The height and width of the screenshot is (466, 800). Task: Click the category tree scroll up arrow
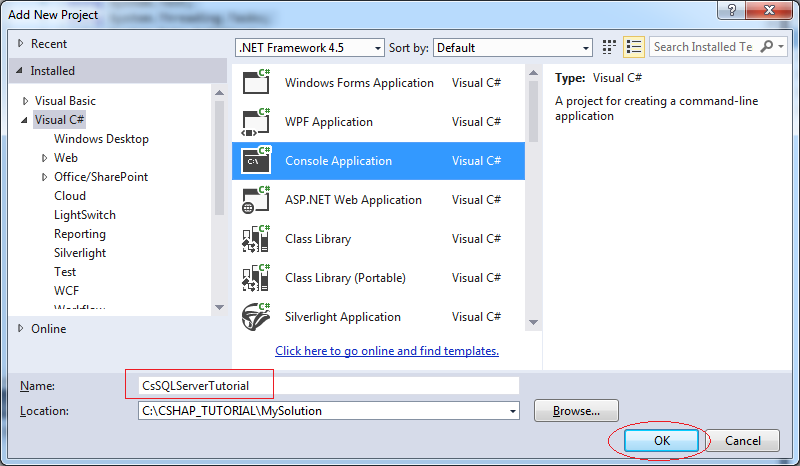click(219, 92)
